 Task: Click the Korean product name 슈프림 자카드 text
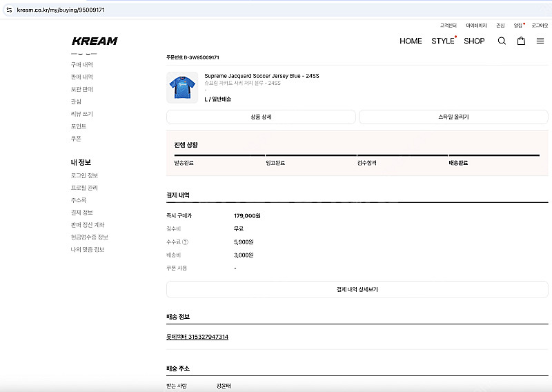tap(243, 83)
